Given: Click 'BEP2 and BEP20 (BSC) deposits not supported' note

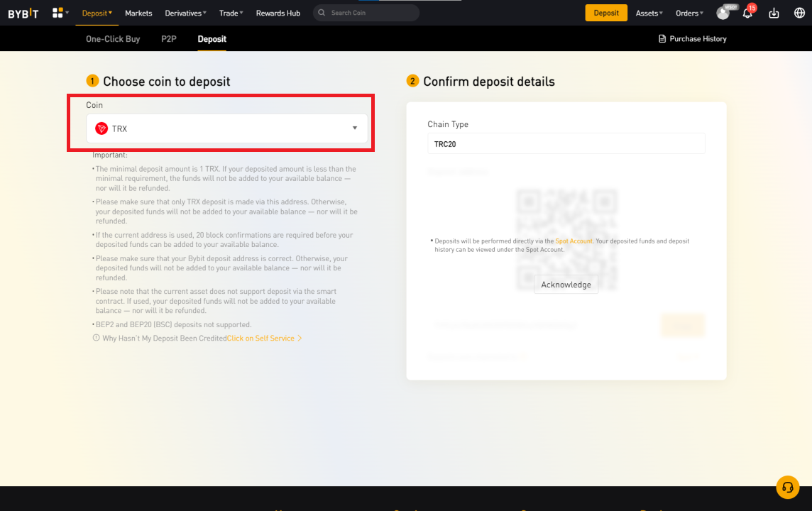Looking at the screenshot, I should coord(173,324).
